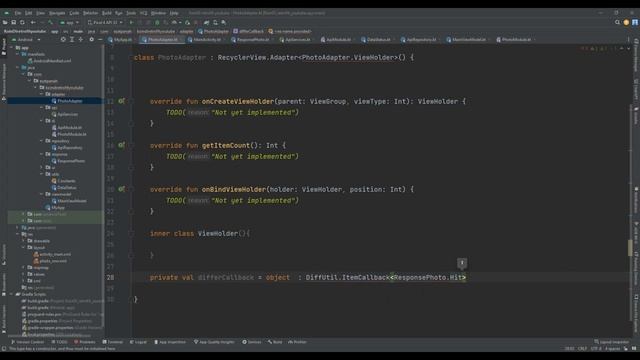Viewport: 640px width, 360px height.
Task: Open the Logcat tool window
Action: [x=138, y=342]
